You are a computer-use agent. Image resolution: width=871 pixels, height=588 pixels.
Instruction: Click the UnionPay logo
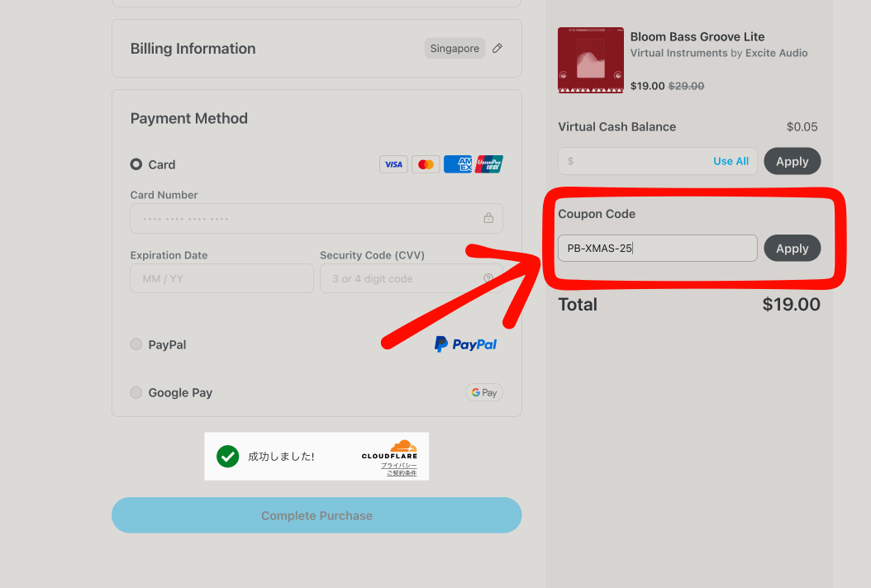[489, 164]
